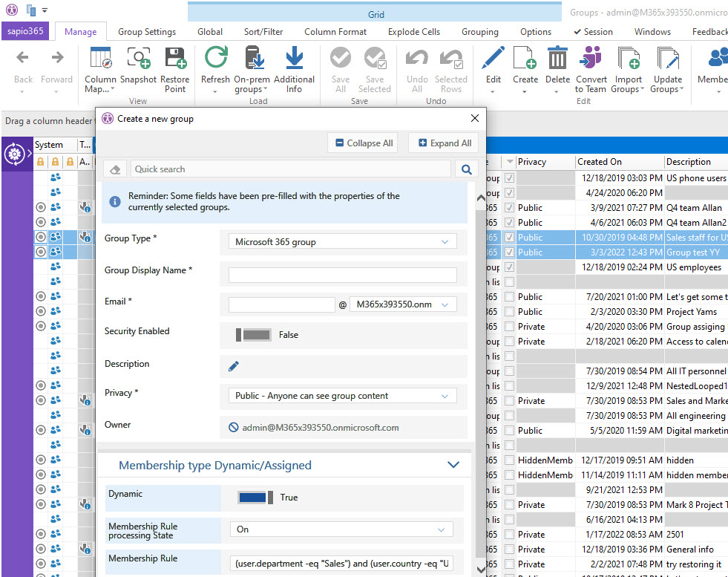This screenshot has width=728, height=577.
Task: Toggle the Dynamic membership switch
Action: tap(255, 498)
